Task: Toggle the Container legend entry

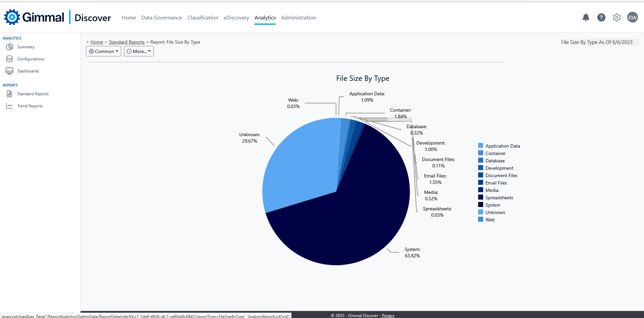Action: [495, 153]
